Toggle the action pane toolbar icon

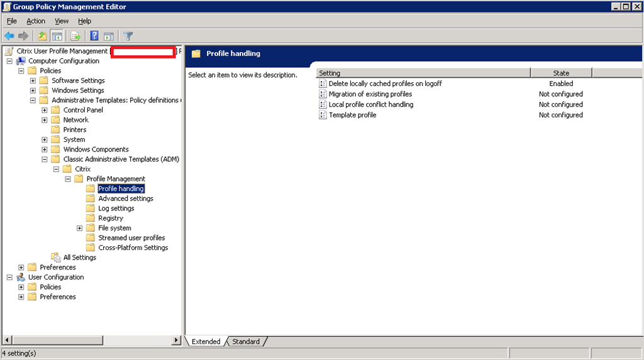click(x=109, y=36)
